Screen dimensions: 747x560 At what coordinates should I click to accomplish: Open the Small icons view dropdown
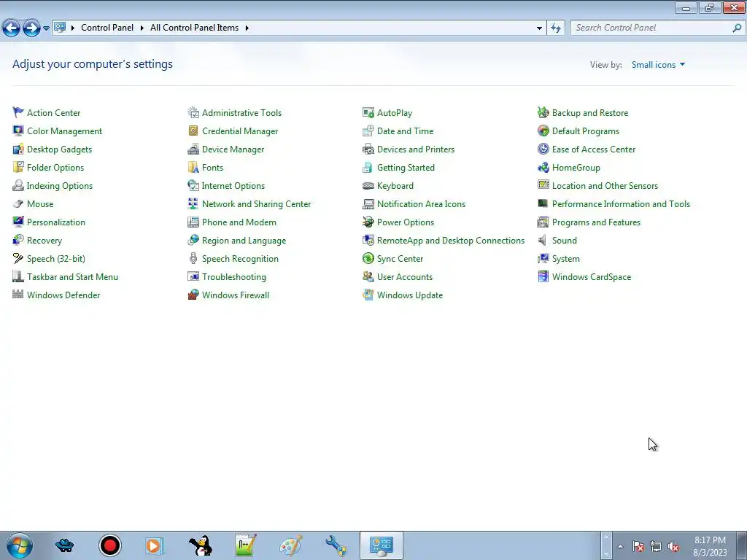coord(659,65)
